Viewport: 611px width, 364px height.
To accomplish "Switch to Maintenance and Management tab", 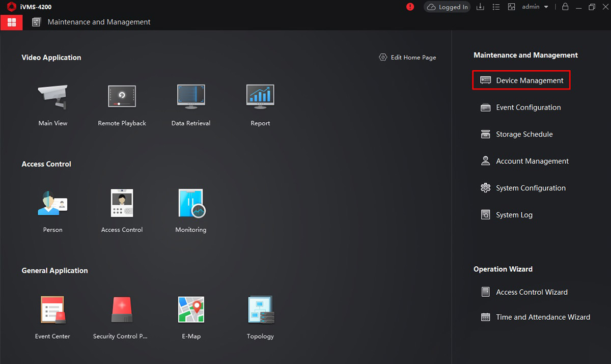I will point(99,22).
